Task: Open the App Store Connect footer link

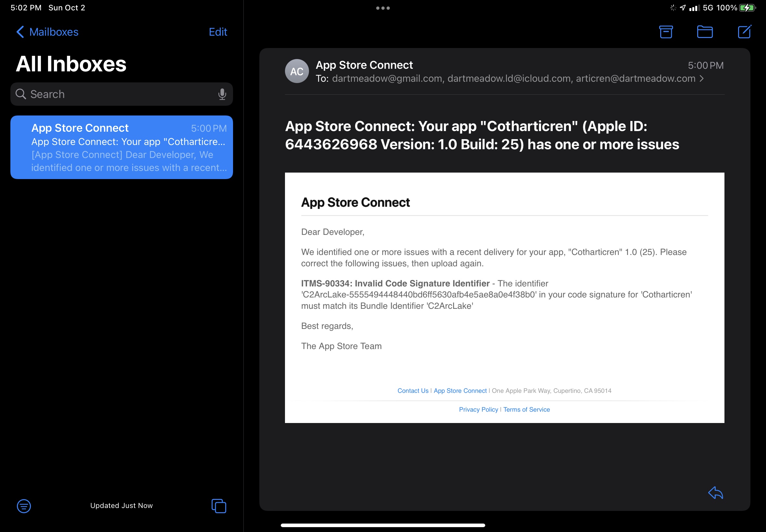Action: tap(460, 391)
